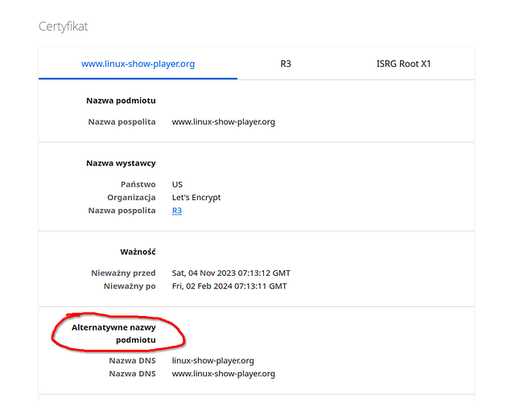Viewport: 532px width, 402px height.
Task: Select the www.linux-show-player.org certificate tab
Action: [x=138, y=64]
